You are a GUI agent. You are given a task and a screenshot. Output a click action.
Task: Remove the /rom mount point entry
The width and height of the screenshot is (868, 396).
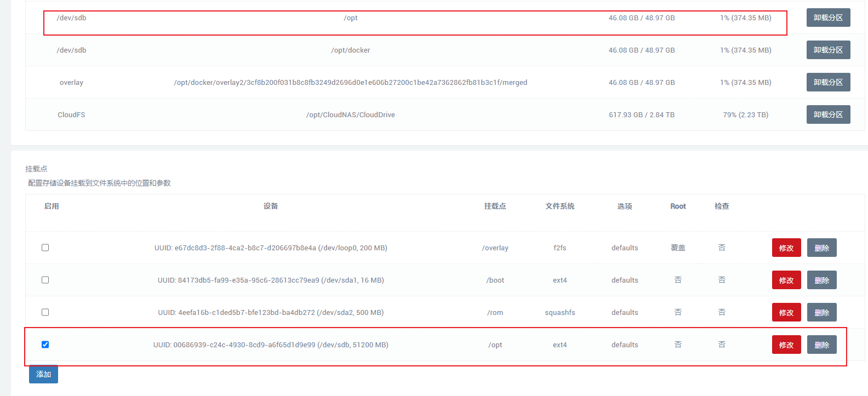click(821, 313)
